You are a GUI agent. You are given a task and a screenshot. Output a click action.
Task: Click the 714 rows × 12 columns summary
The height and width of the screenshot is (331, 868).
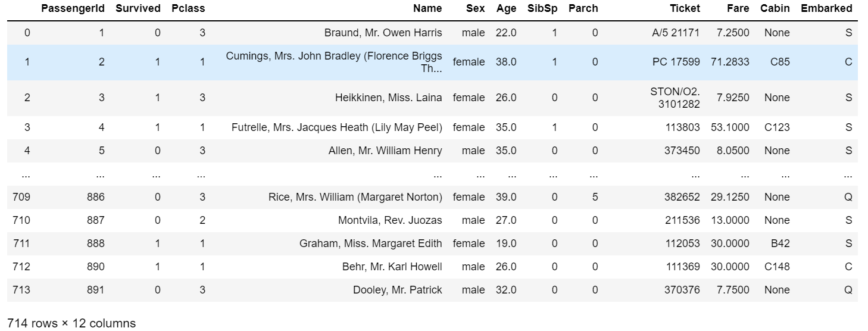(71, 323)
